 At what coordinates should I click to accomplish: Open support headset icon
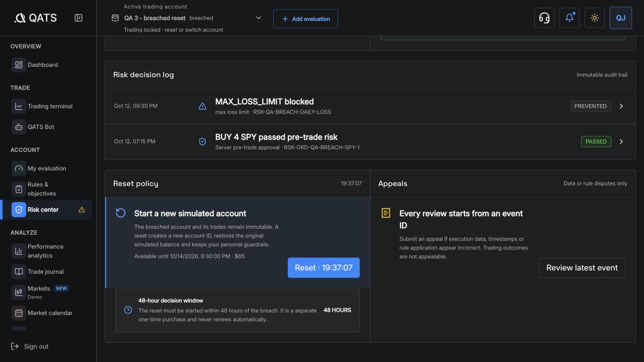point(544,18)
